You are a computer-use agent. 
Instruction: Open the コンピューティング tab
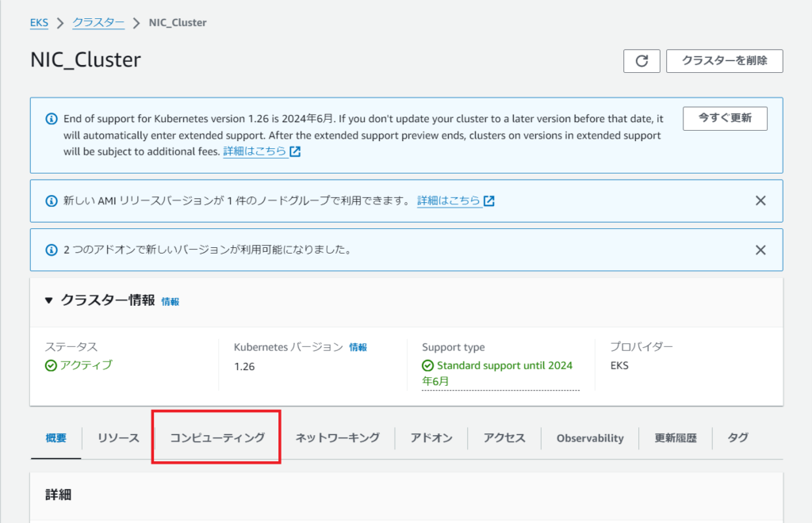tap(217, 437)
